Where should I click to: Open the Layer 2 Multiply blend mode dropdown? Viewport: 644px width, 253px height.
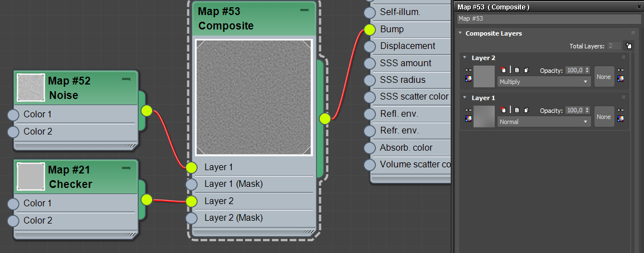point(544,82)
